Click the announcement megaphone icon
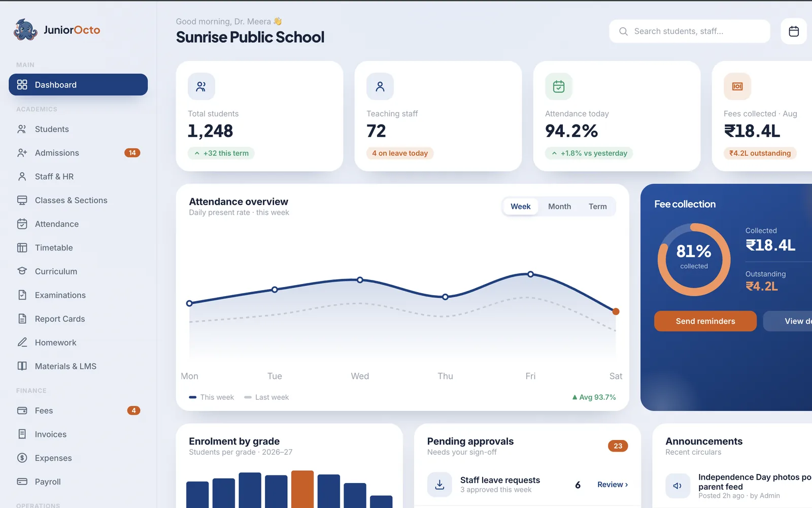Viewport: 812px width, 508px height. coord(678,486)
